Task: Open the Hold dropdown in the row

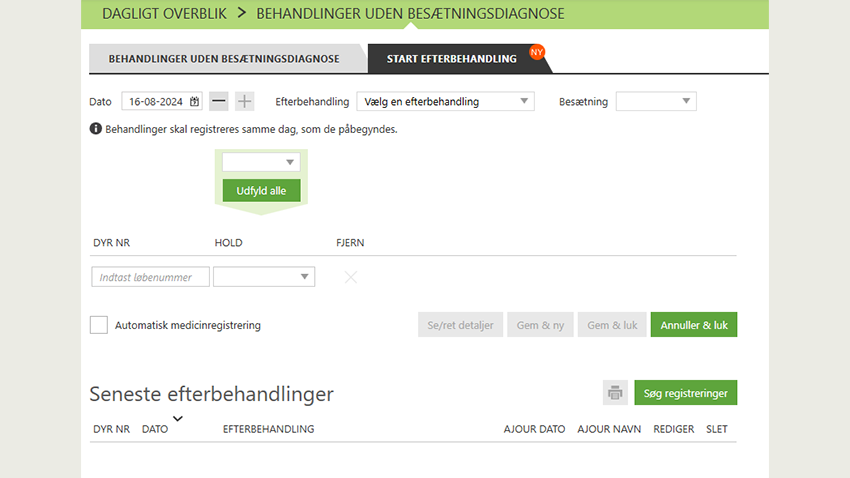Action: click(x=264, y=277)
